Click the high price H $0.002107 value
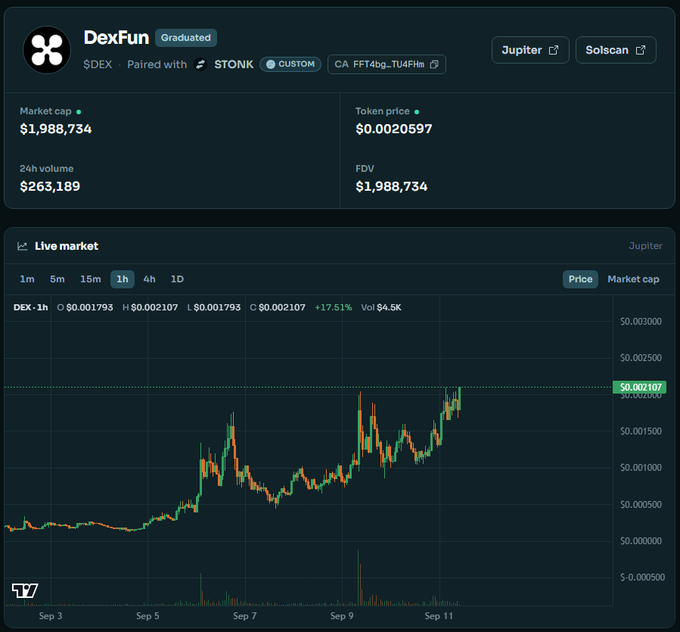The height and width of the screenshot is (632, 680). coord(150,308)
